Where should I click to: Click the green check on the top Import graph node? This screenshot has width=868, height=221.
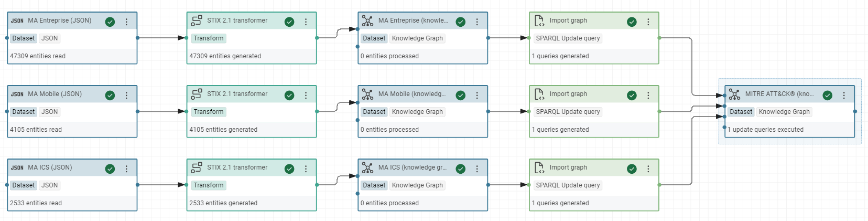[x=632, y=22]
